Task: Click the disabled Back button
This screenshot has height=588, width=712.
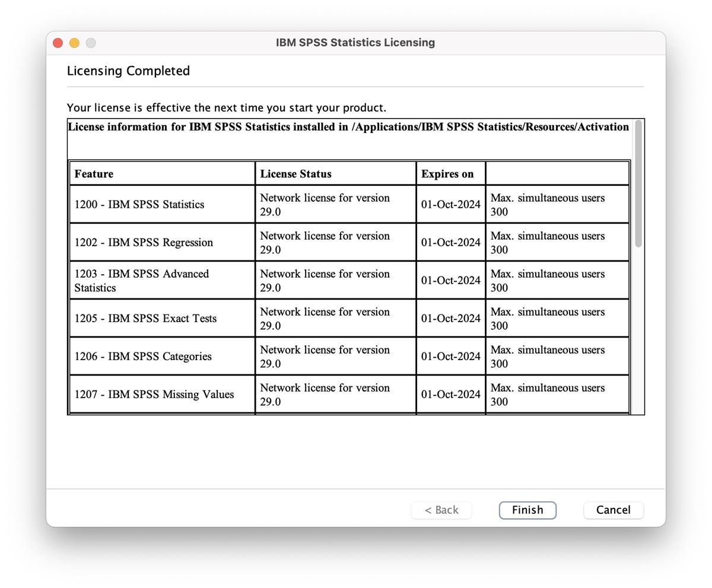Action: 441,510
